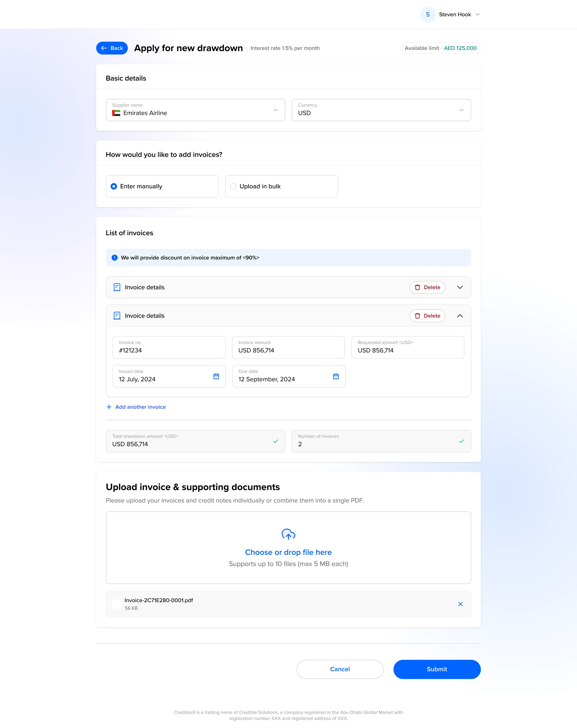577x728 pixels.
Task: Click Choose or drop file here
Action: pyautogui.click(x=288, y=552)
